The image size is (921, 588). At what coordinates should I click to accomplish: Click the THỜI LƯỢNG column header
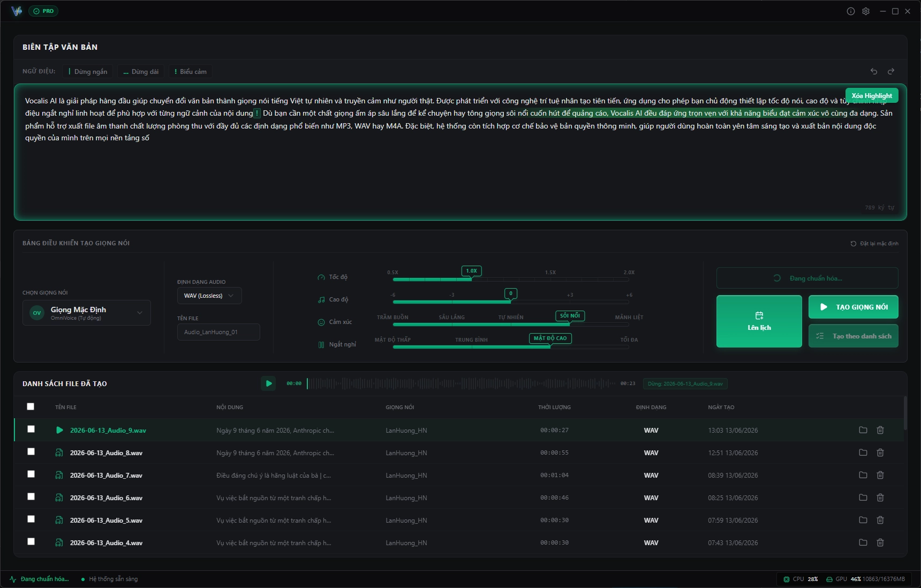click(x=554, y=408)
